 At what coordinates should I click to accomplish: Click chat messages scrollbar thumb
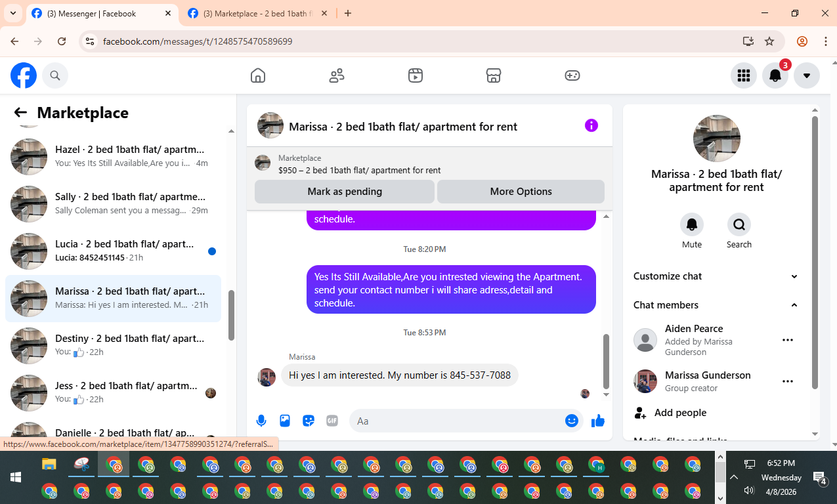[606, 361]
